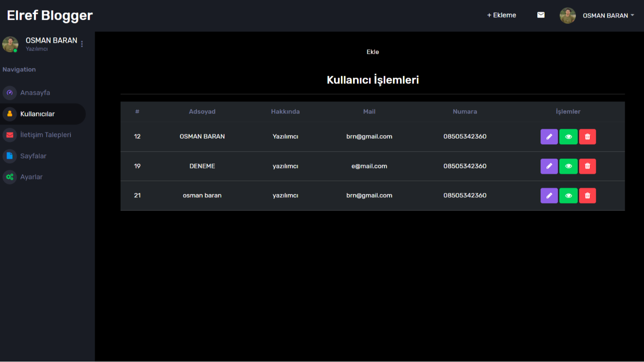Click the Ayarlar gears icon in sidebar
The width and height of the screenshot is (644, 362).
point(10,177)
